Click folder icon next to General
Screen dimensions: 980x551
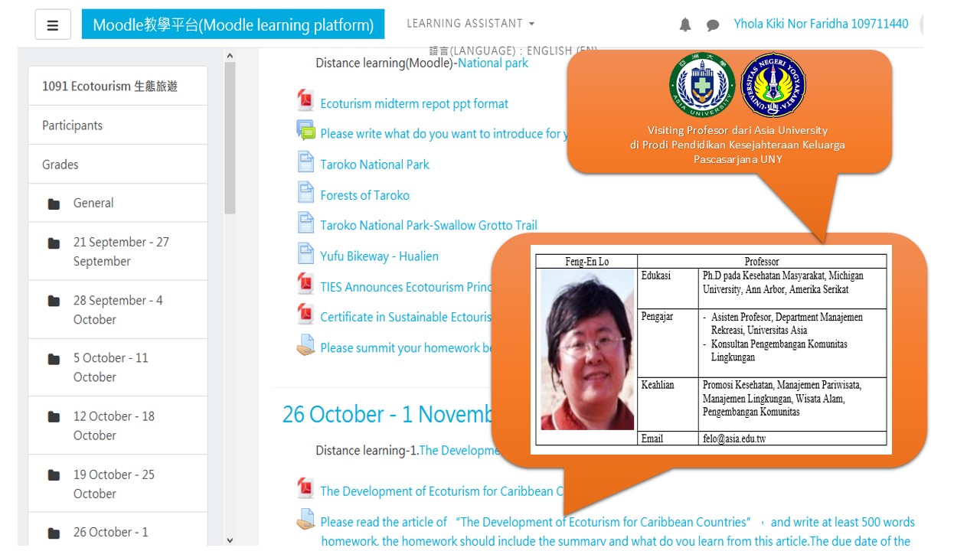coord(54,204)
